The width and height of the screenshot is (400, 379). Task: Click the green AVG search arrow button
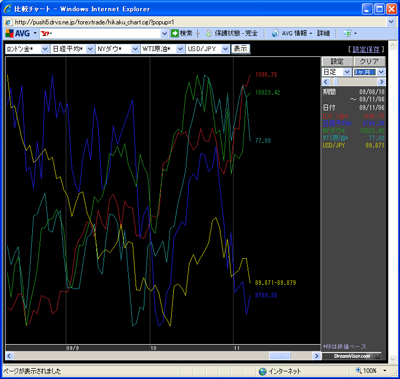click(x=175, y=33)
